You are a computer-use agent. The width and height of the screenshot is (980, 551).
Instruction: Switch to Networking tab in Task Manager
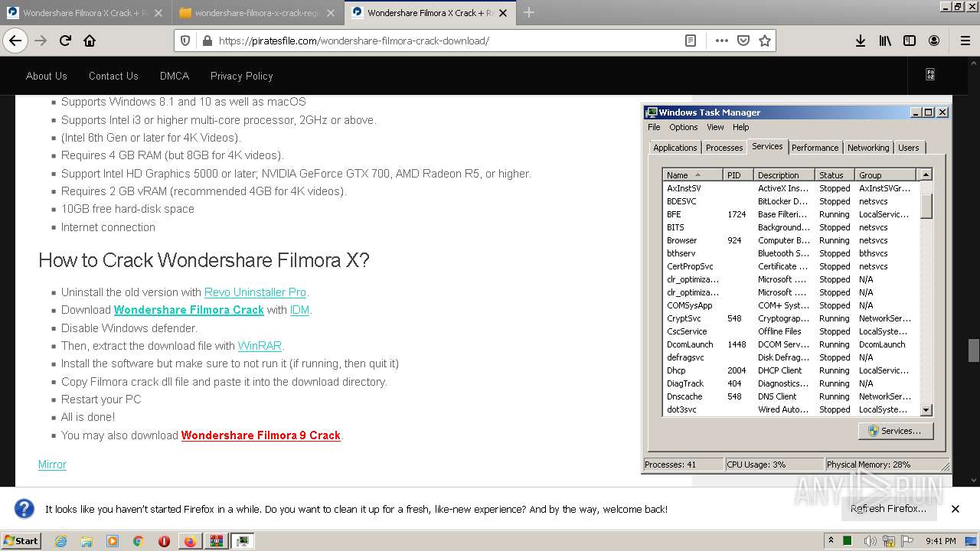pyautogui.click(x=868, y=148)
